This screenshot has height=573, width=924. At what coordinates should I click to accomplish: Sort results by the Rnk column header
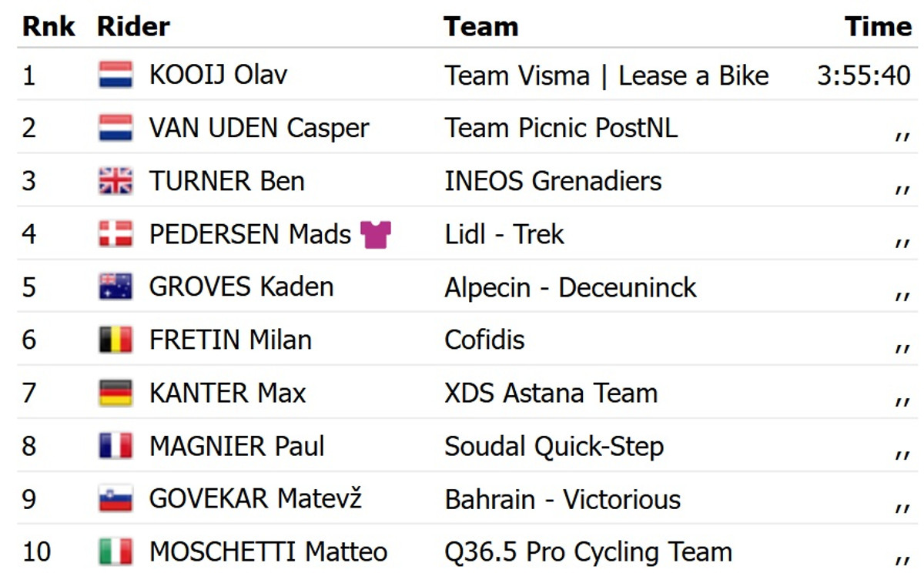click(x=49, y=26)
